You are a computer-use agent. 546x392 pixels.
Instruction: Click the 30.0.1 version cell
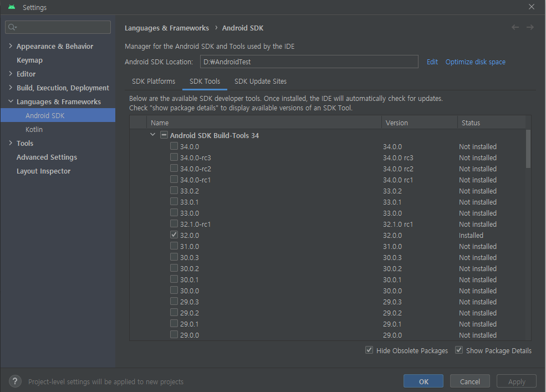[392, 279]
